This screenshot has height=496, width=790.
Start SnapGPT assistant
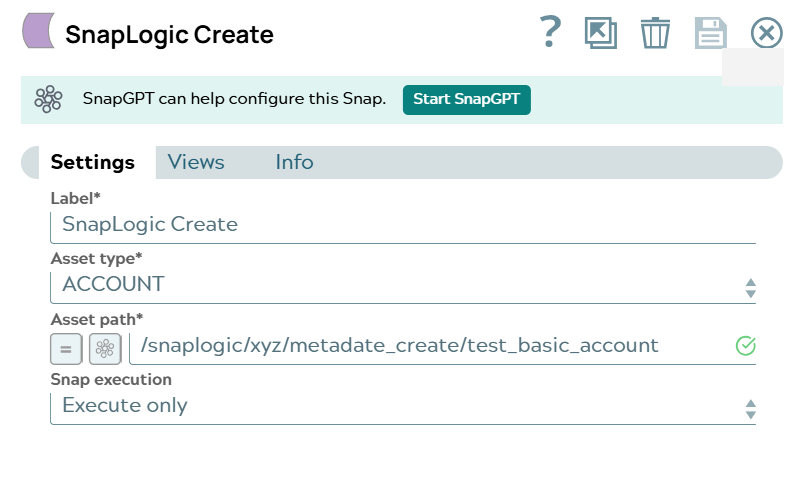point(467,99)
